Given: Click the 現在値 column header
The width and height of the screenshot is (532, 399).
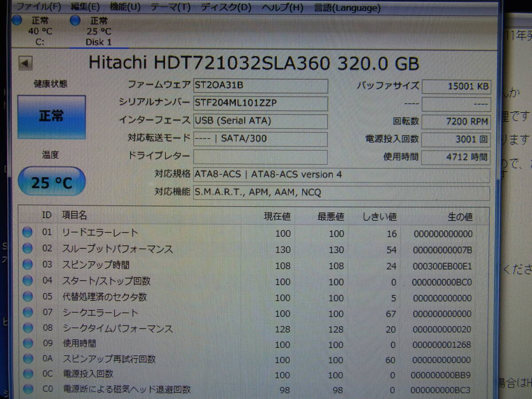Looking at the screenshot, I should pos(277,216).
